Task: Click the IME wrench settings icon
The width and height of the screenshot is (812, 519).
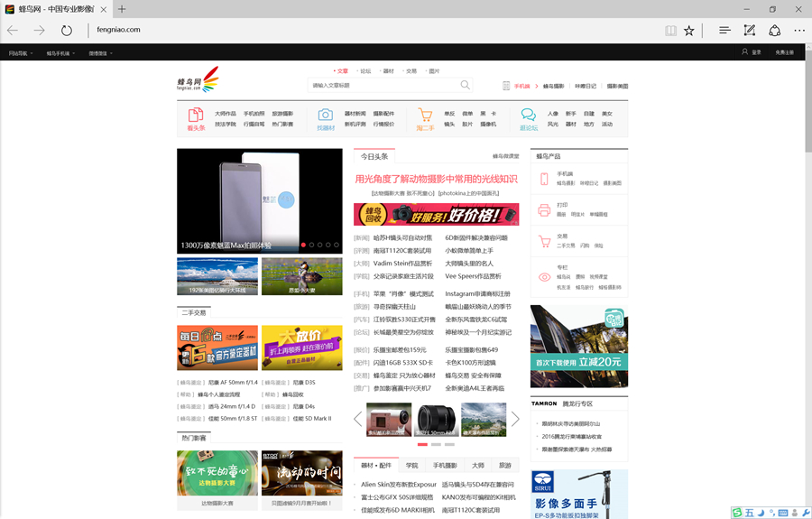Action: (806, 513)
